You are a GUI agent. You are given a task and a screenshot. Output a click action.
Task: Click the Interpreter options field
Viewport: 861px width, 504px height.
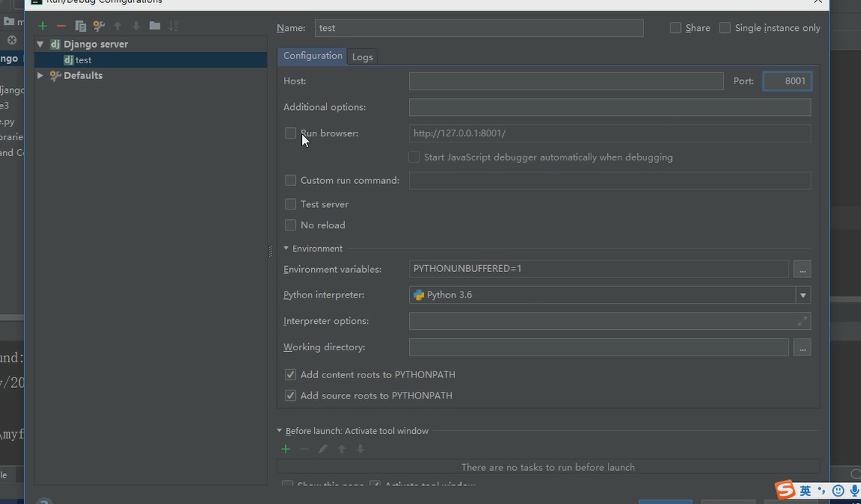tap(609, 321)
